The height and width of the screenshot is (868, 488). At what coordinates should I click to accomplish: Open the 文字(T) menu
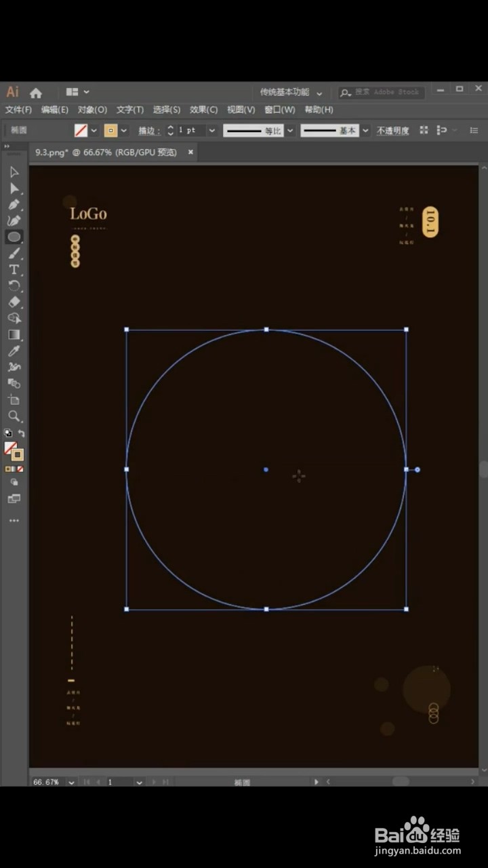130,110
